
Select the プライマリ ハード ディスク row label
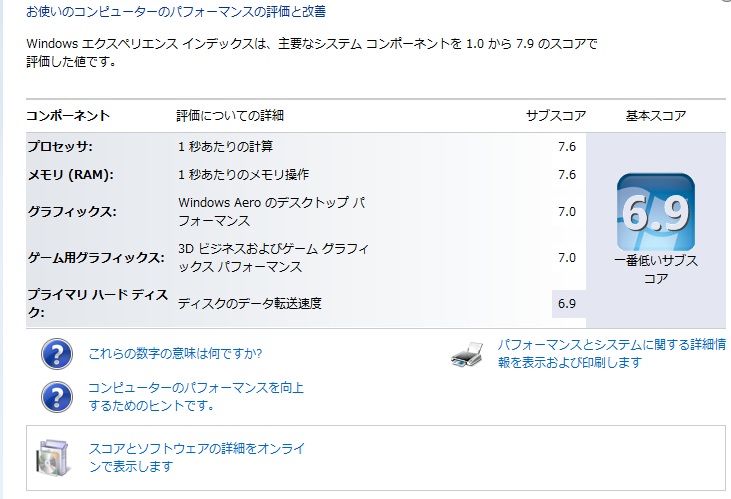click(x=98, y=303)
